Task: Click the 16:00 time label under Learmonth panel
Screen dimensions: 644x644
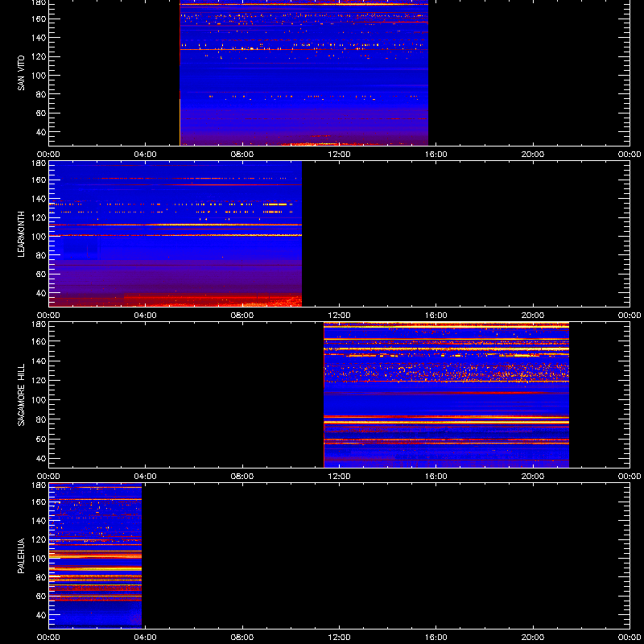Action: (436, 316)
